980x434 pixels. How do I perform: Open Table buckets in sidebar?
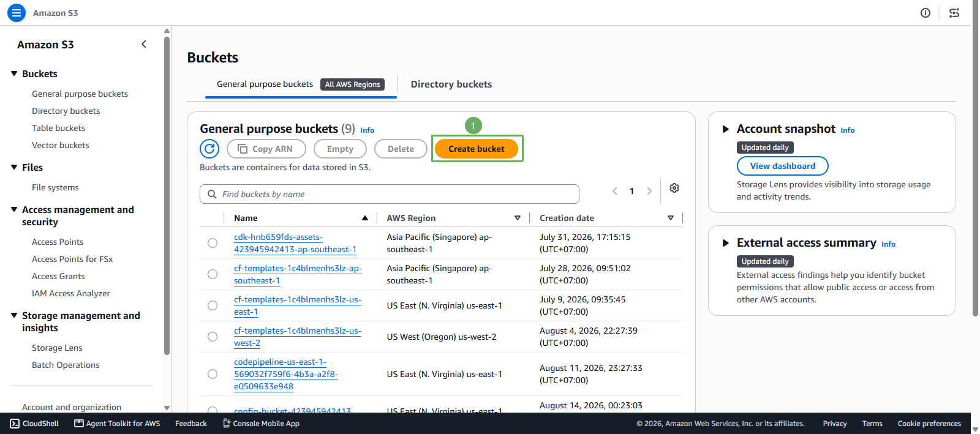(58, 128)
